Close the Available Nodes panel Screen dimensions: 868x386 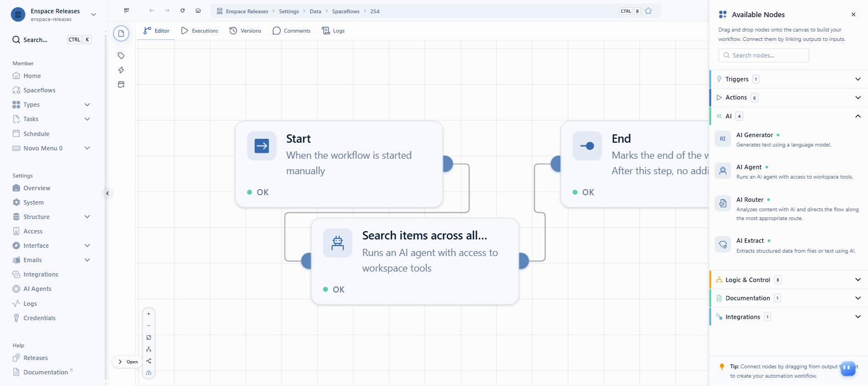point(853,14)
